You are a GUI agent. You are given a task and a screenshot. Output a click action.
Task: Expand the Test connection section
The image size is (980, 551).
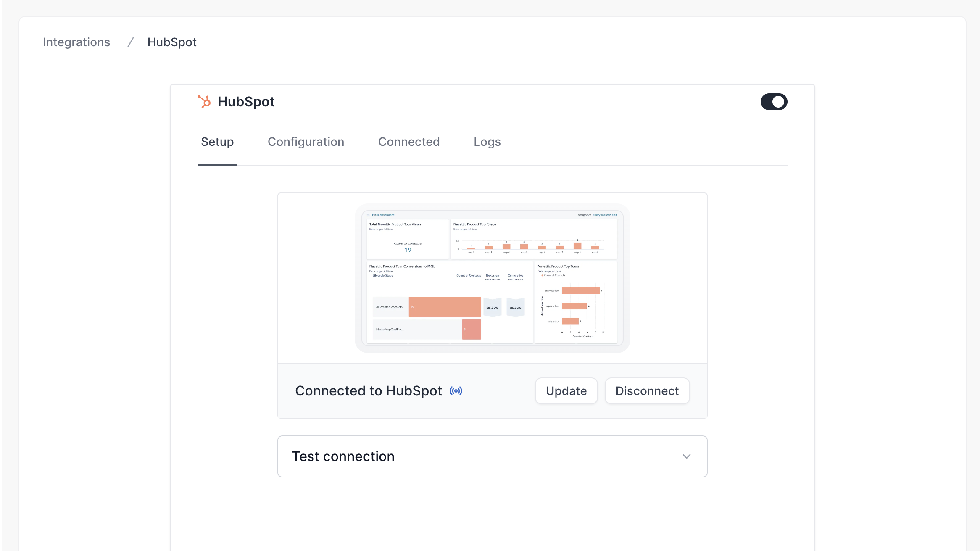coord(492,456)
